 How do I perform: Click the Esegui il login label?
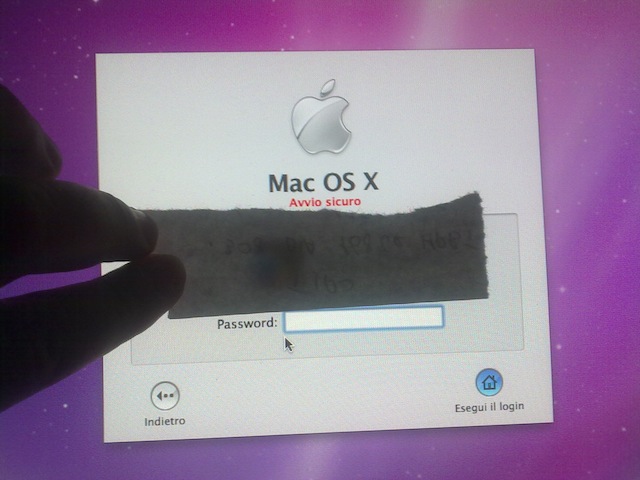click(489, 407)
